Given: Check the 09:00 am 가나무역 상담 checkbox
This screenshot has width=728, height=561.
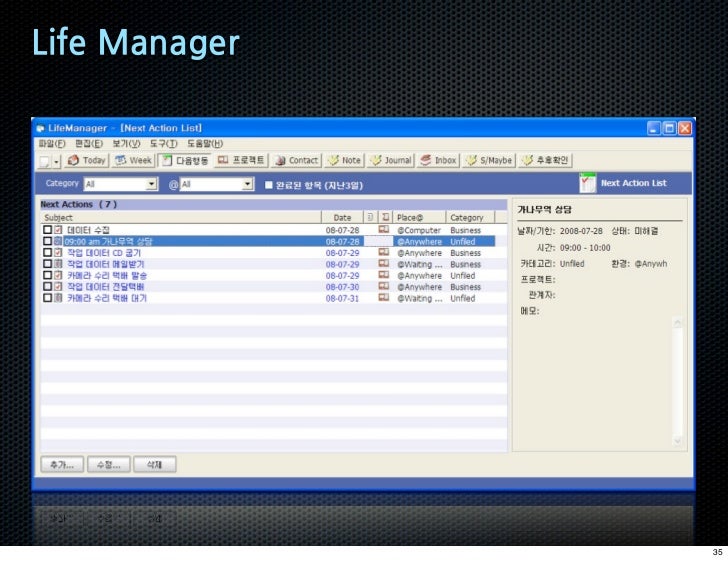Looking at the screenshot, I should 47,241.
